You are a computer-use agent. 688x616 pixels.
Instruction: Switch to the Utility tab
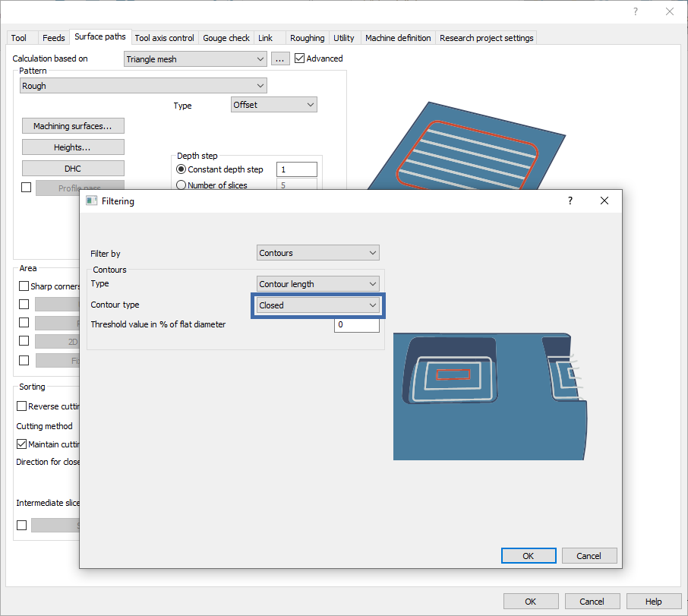(343, 38)
